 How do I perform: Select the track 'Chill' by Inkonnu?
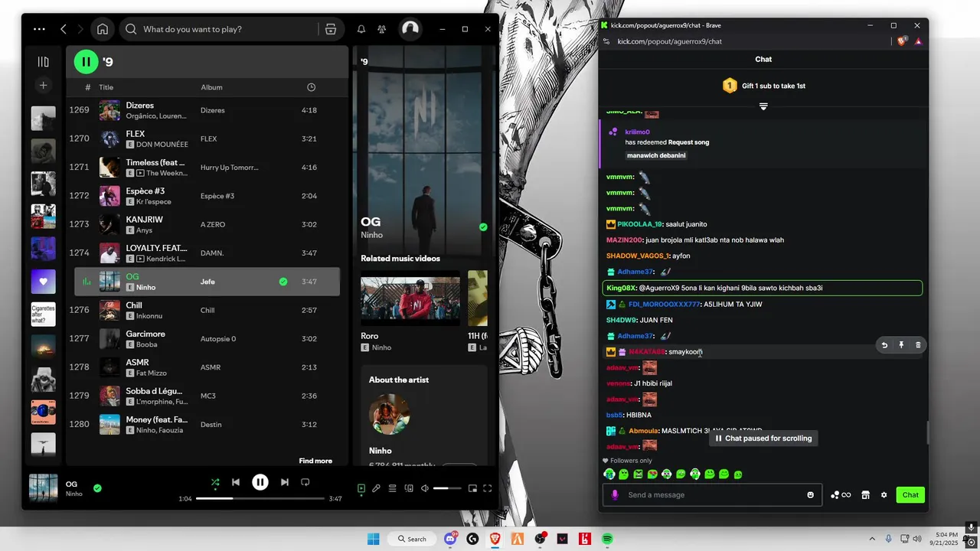(207, 310)
